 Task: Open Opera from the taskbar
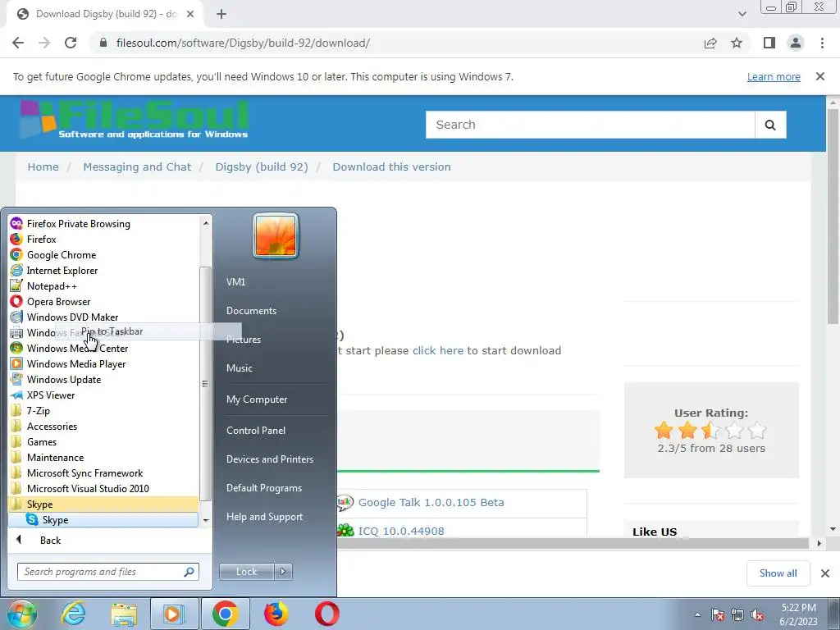pos(326,614)
